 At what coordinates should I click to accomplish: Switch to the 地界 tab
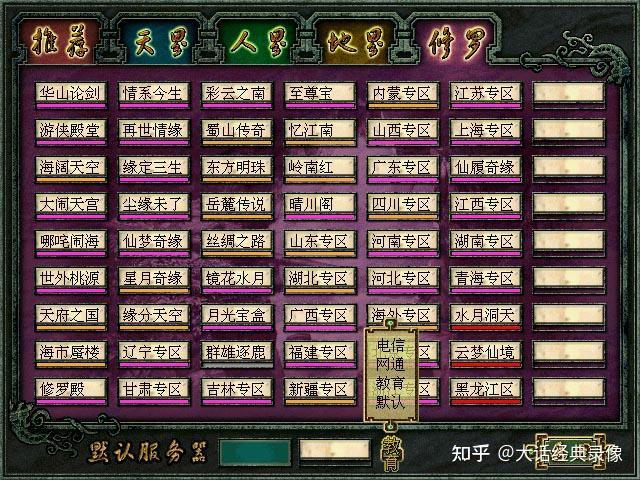click(356, 42)
